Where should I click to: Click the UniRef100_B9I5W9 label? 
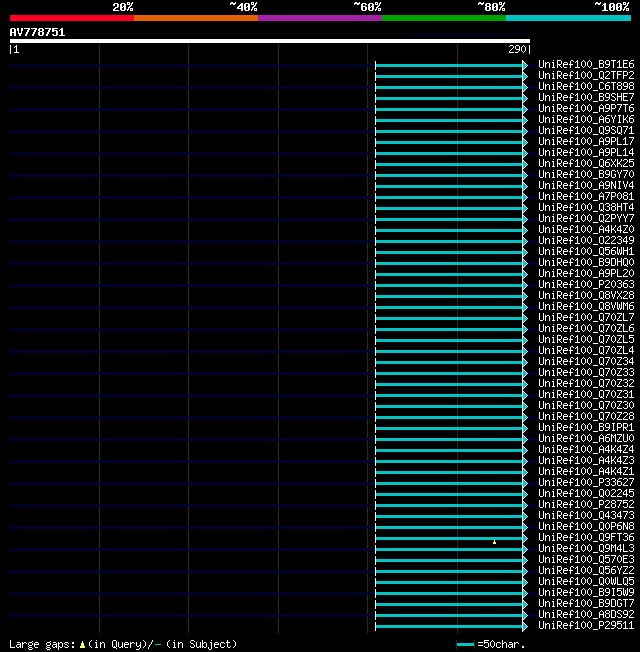click(x=586, y=593)
